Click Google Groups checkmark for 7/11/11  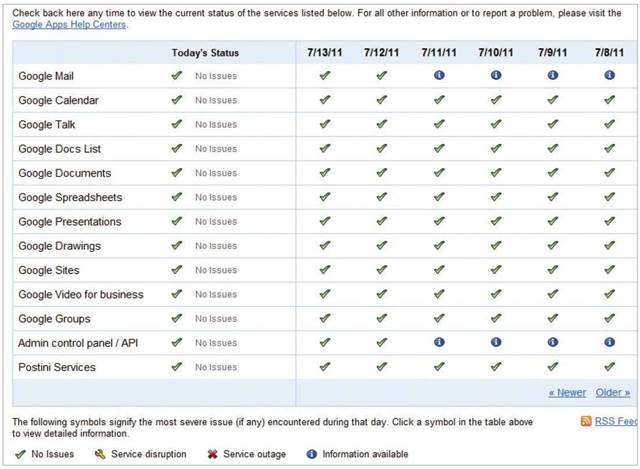click(439, 318)
